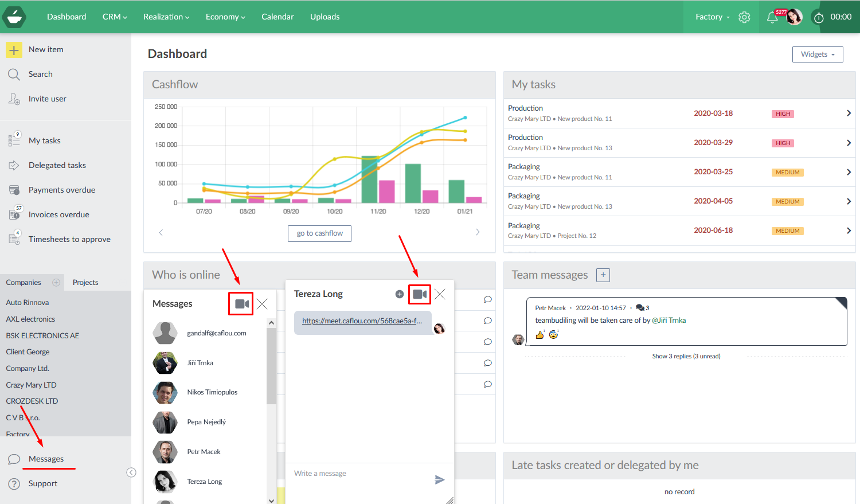Click the Write a message field
The width and height of the screenshot is (860, 504).
tap(358, 474)
